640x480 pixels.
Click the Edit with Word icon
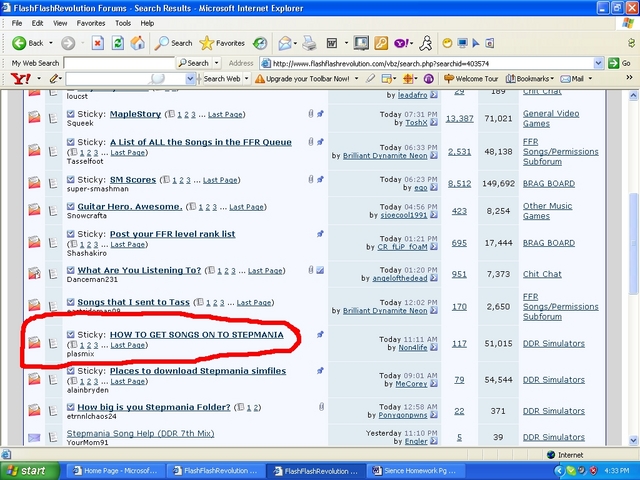point(332,43)
